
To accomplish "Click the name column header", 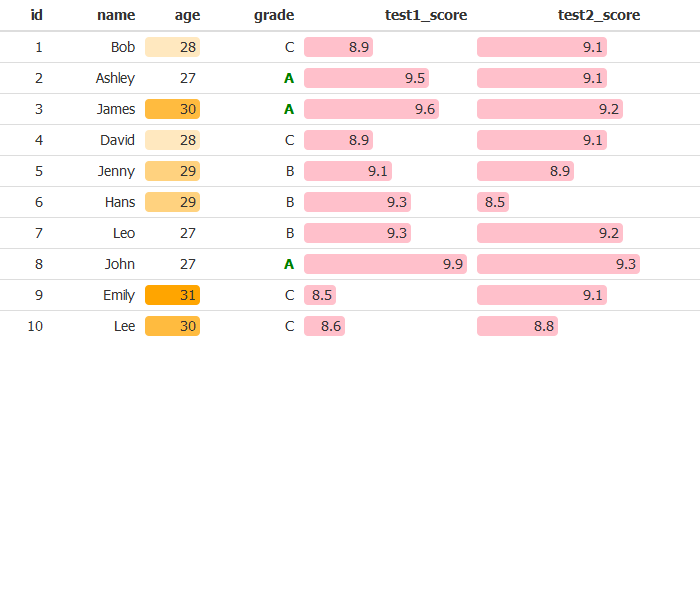I will pos(116,15).
